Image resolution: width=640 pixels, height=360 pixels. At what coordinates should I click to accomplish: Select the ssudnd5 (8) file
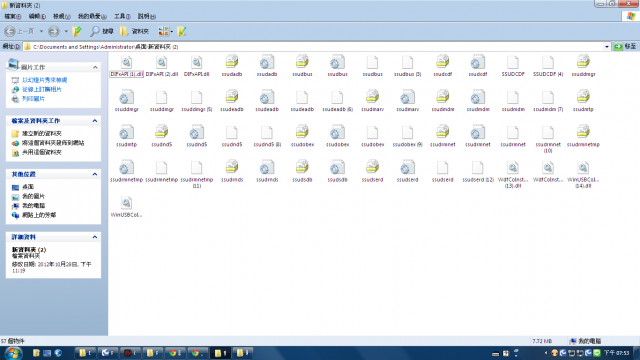click(267, 136)
